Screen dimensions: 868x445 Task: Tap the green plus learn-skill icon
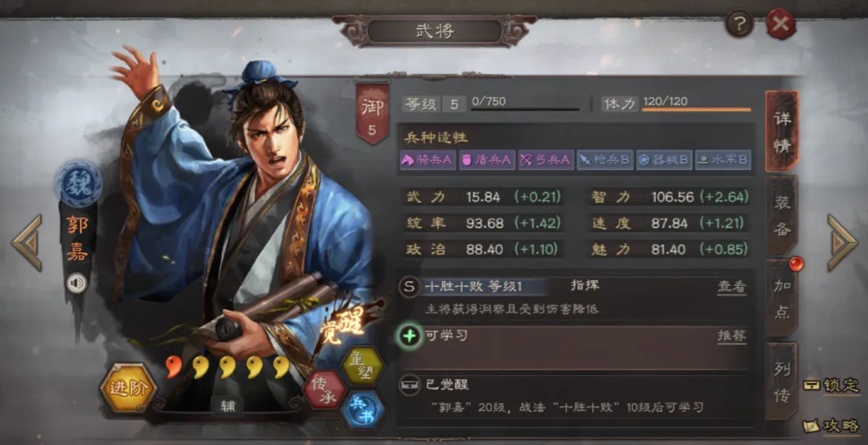(x=410, y=336)
